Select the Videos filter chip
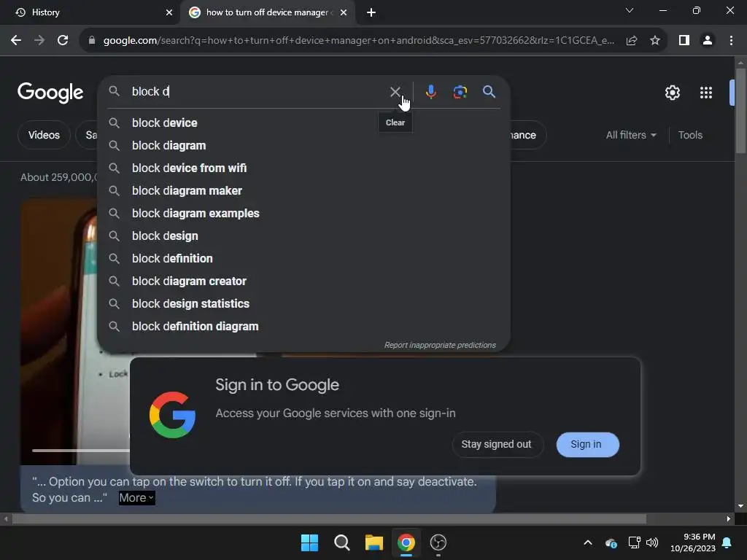Viewport: 747px width, 560px height. tap(44, 135)
